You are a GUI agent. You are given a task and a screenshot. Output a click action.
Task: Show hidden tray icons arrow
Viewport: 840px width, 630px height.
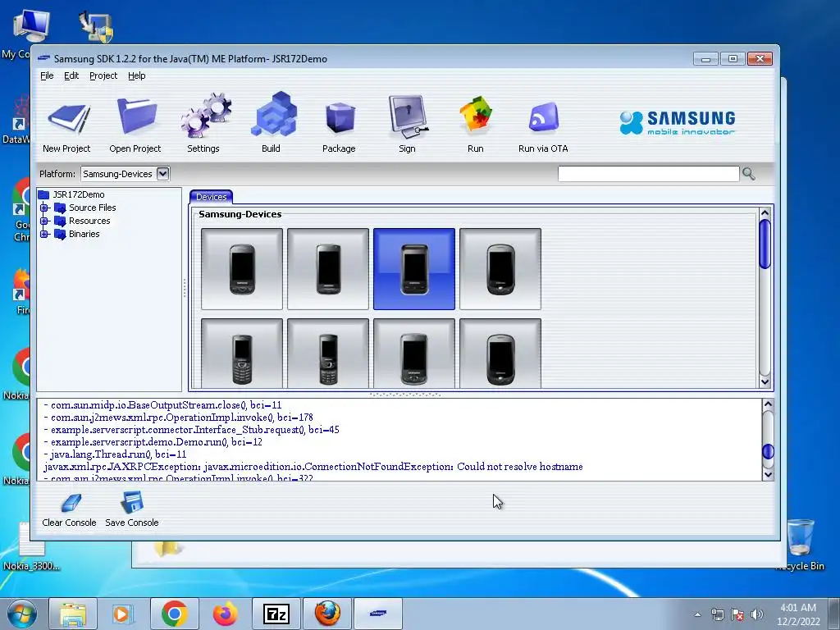(697, 614)
